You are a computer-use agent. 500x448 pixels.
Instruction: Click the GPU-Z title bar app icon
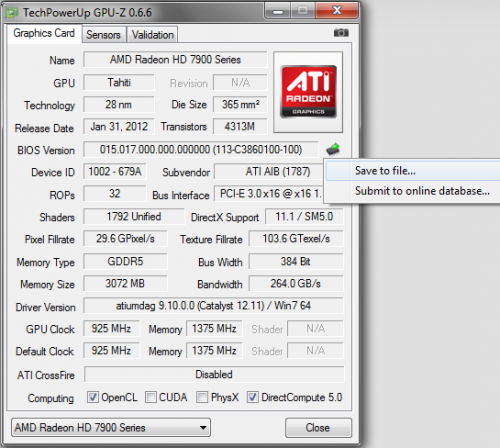[12, 13]
